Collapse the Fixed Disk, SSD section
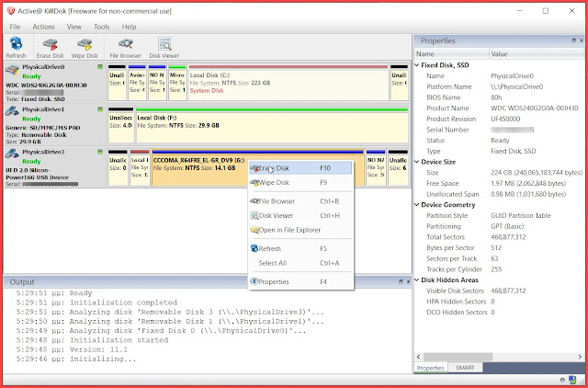This screenshot has width=588, height=388. pyautogui.click(x=416, y=65)
